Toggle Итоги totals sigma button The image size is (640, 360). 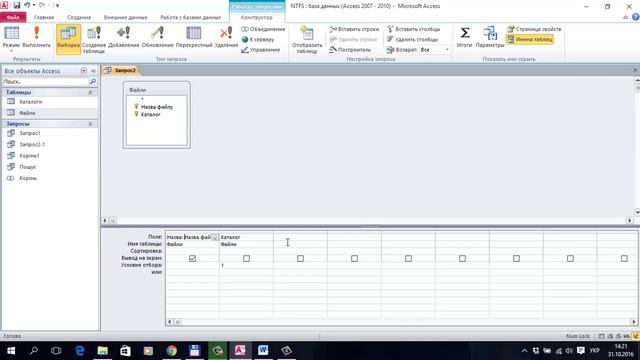[x=464, y=38]
